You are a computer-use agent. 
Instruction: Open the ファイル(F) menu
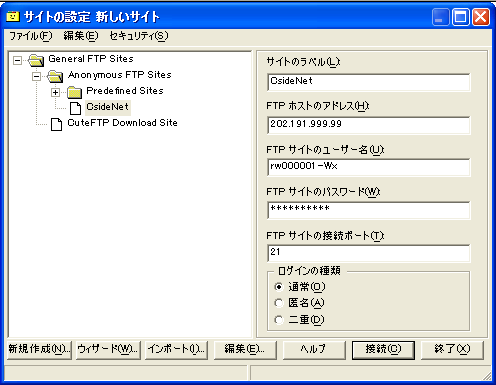pos(31,36)
